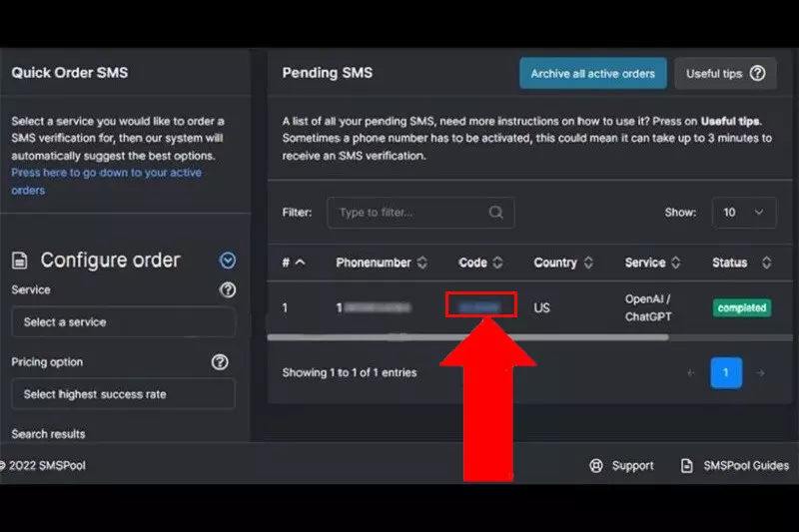Click the Support lifebuoy icon

point(596,465)
